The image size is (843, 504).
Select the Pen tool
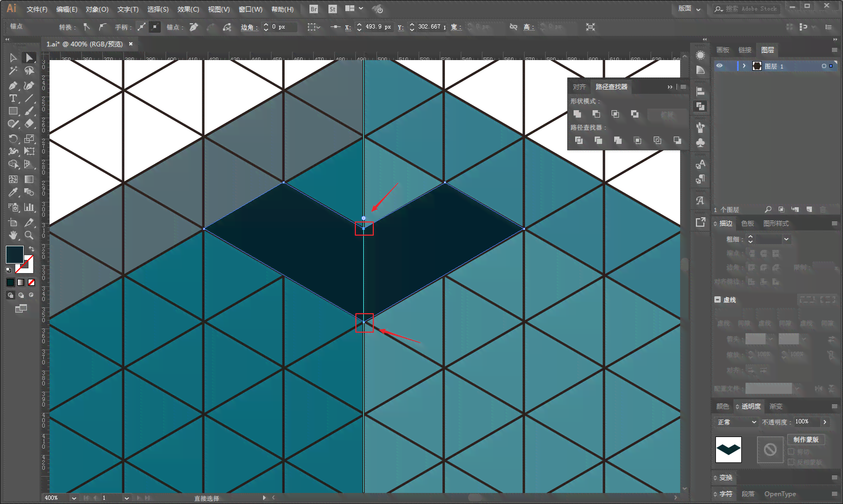(x=13, y=85)
